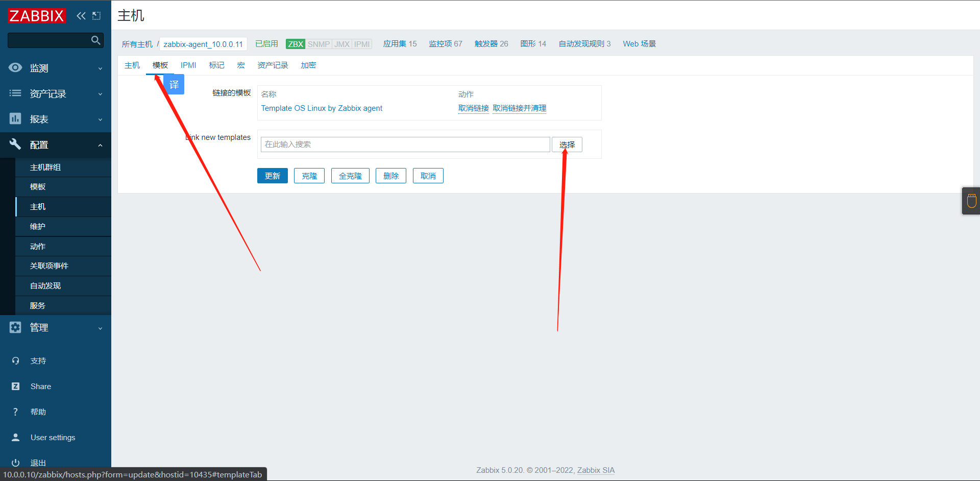Switch to the 模板 form tab

(x=160, y=65)
